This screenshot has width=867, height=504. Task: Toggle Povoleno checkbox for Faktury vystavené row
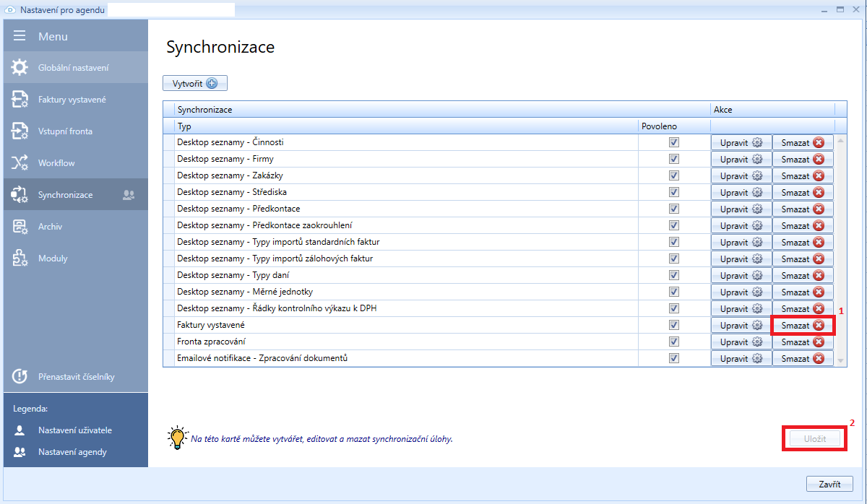click(x=674, y=326)
